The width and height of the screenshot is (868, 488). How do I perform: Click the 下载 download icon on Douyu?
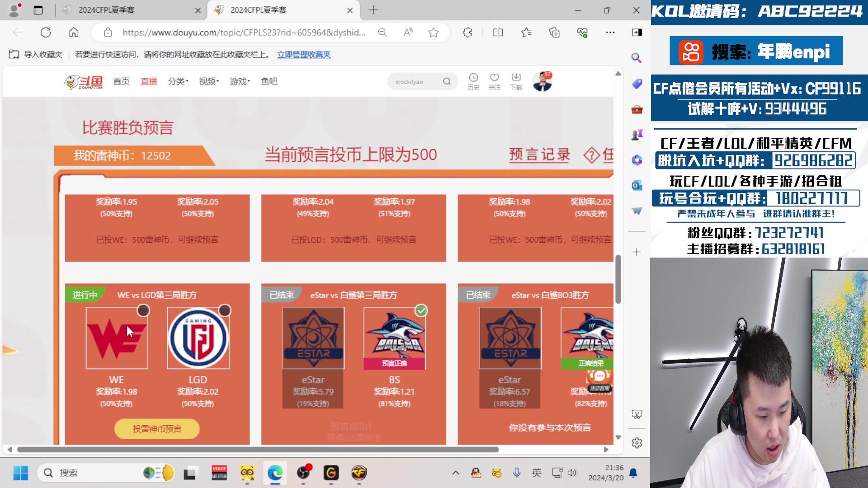[x=516, y=80]
